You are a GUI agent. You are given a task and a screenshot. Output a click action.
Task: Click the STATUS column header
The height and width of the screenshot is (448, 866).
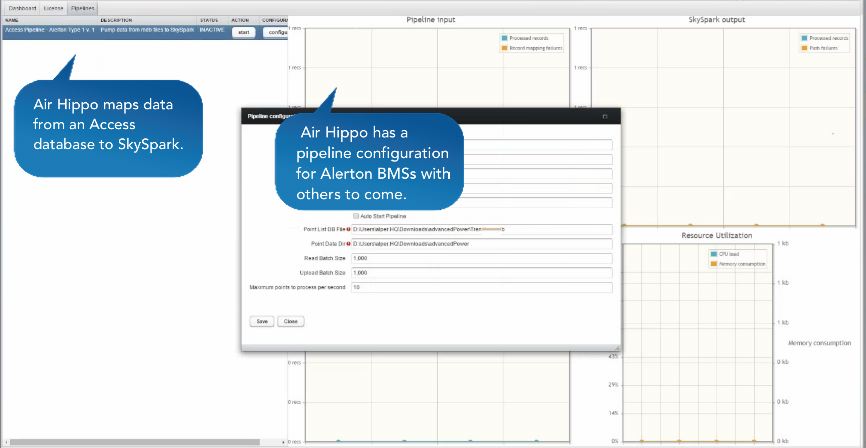click(209, 20)
